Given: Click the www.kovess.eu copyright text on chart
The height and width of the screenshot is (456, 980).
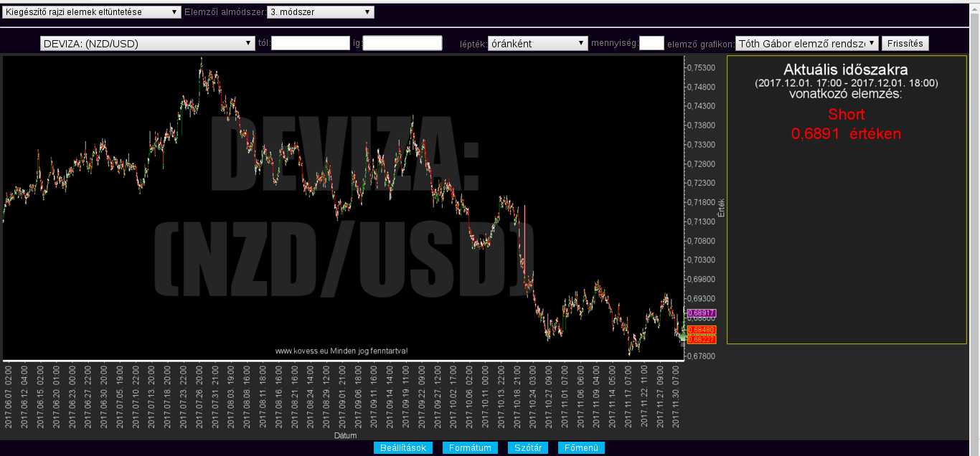Looking at the screenshot, I should click(341, 351).
